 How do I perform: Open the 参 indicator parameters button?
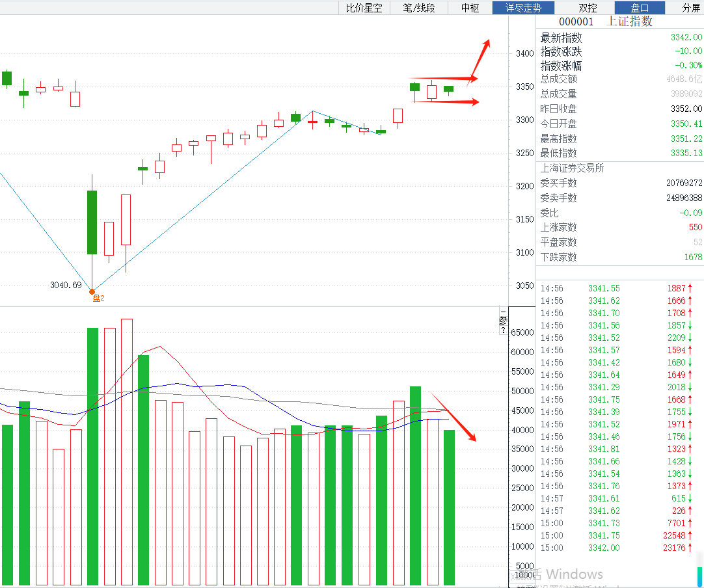tap(502, 321)
